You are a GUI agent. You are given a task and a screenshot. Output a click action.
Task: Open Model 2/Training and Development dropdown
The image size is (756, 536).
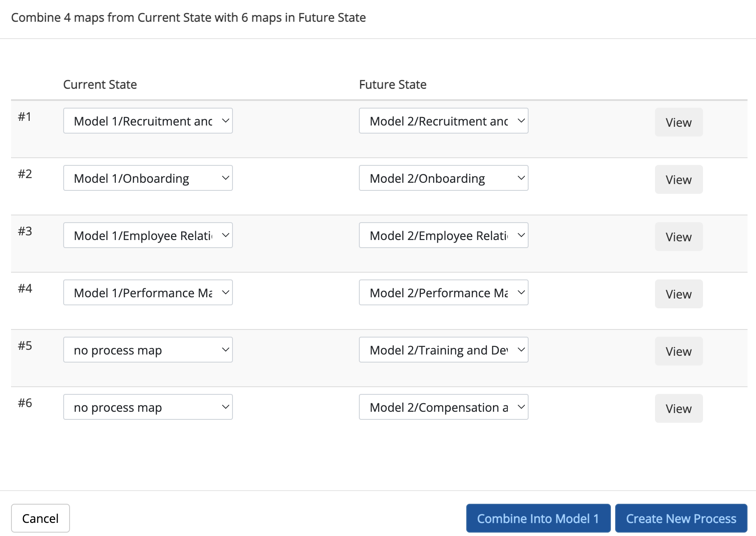point(443,350)
